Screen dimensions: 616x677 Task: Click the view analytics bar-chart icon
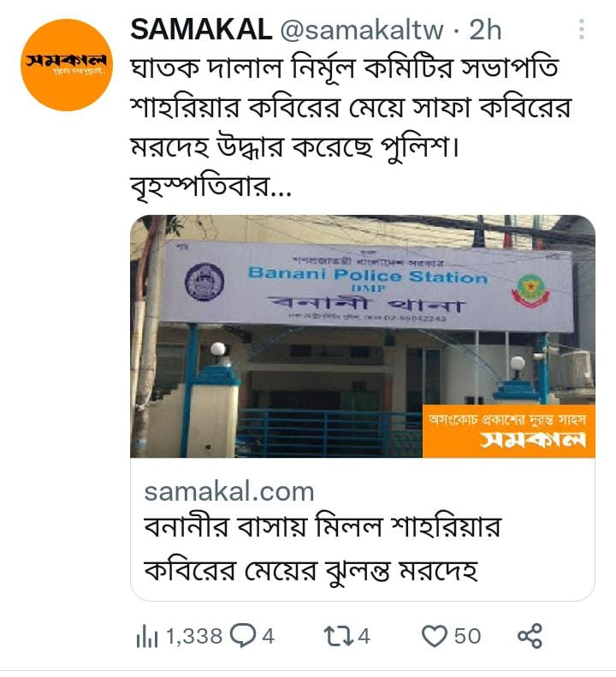(x=147, y=637)
